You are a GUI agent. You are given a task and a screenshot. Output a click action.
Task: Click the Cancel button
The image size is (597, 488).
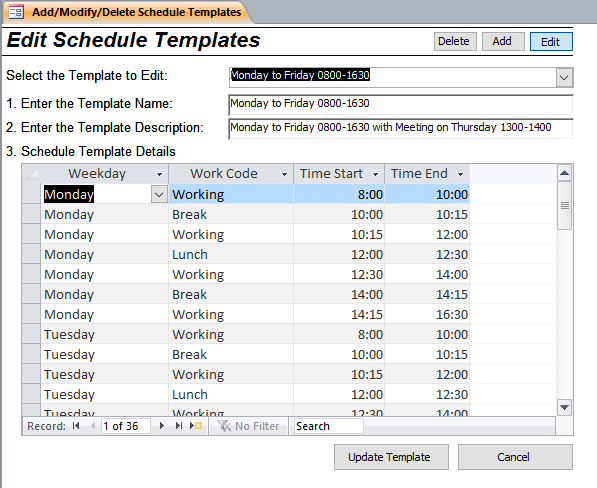click(515, 457)
